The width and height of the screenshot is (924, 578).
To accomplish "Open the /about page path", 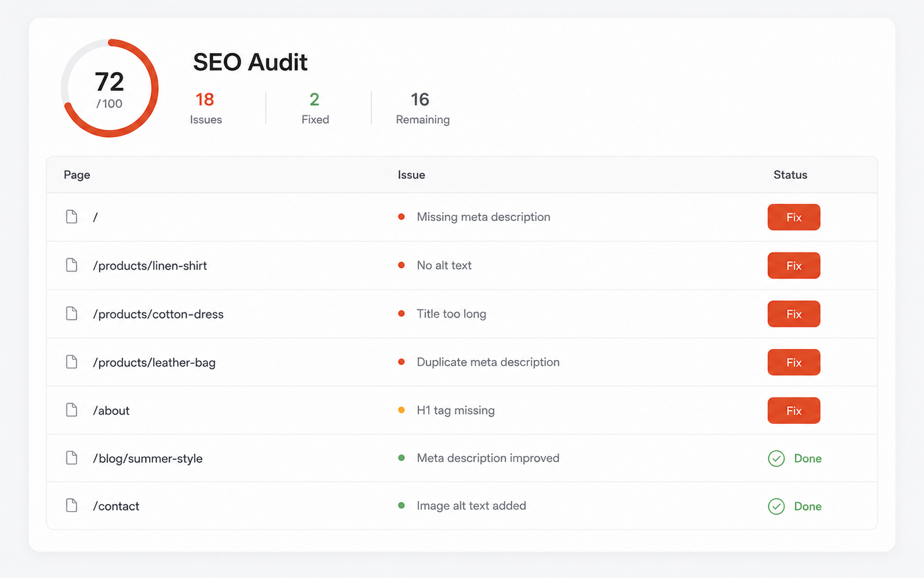I will click(x=111, y=411).
